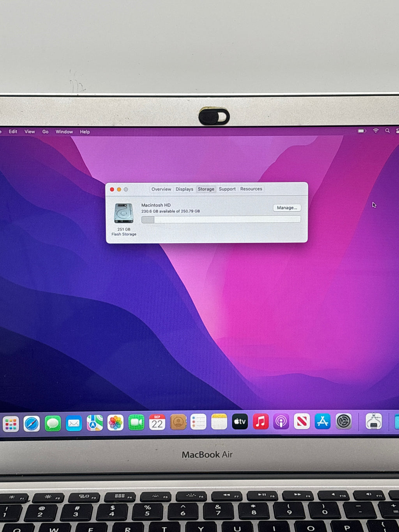
Task: Open the Wi-Fi menu in menu bar
Action: click(x=376, y=131)
